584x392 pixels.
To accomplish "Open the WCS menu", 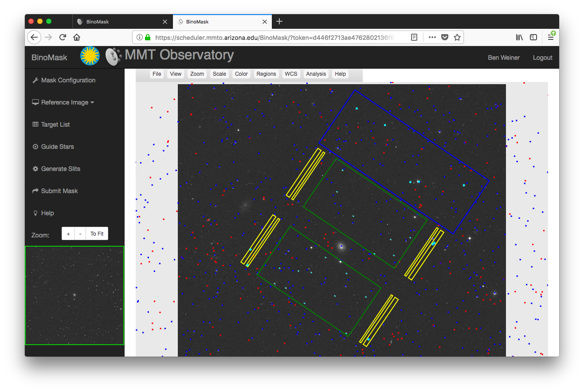I will pos(291,74).
